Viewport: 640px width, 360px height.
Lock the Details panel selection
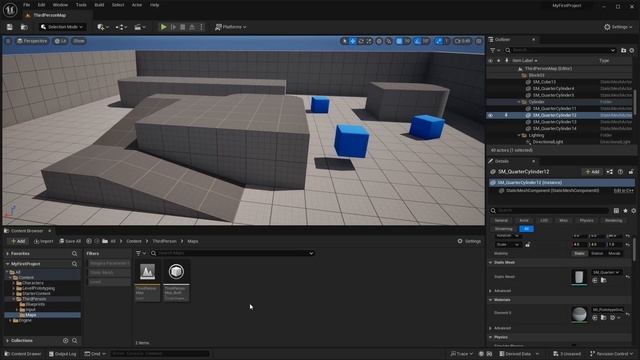tap(631, 172)
